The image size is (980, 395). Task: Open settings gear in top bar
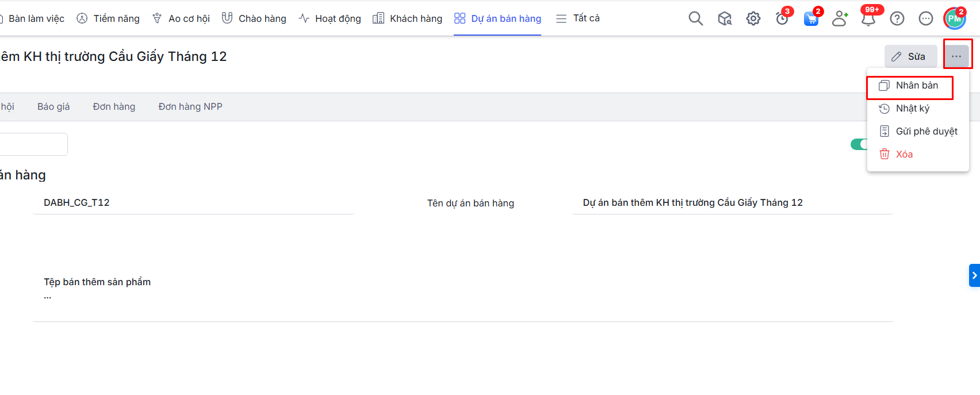[x=753, y=18]
